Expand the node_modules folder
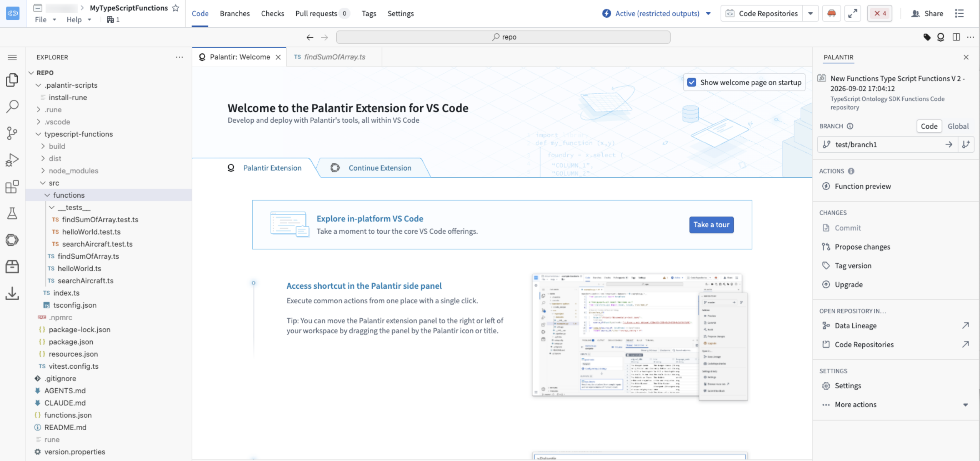Viewport: 980px width, 461px height. click(43, 171)
